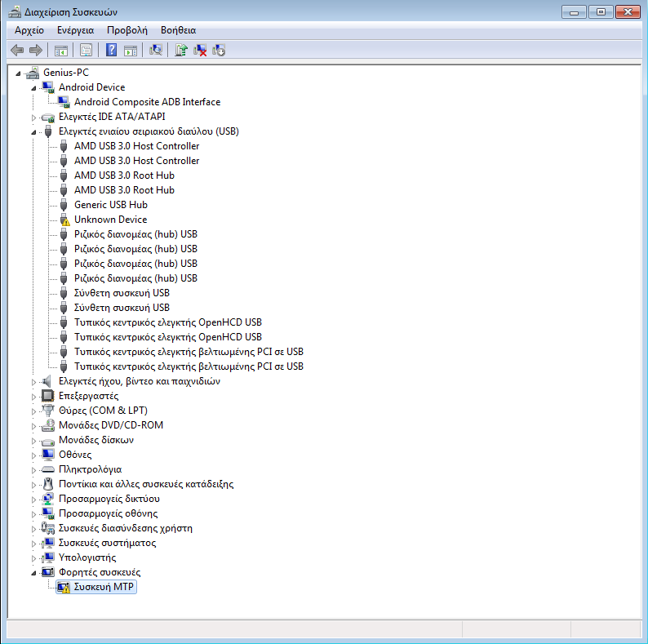Click the Uninstall device red X icon
The width and height of the screenshot is (648, 644).
[200, 50]
